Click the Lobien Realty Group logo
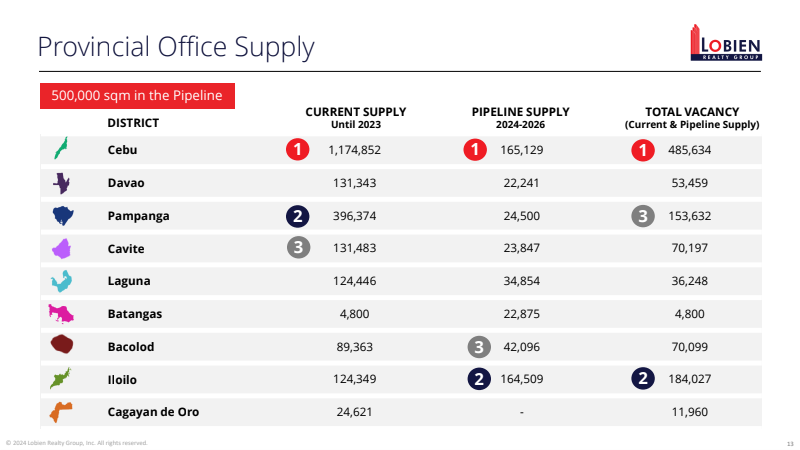This screenshot has height=450, width=800. pos(725,43)
